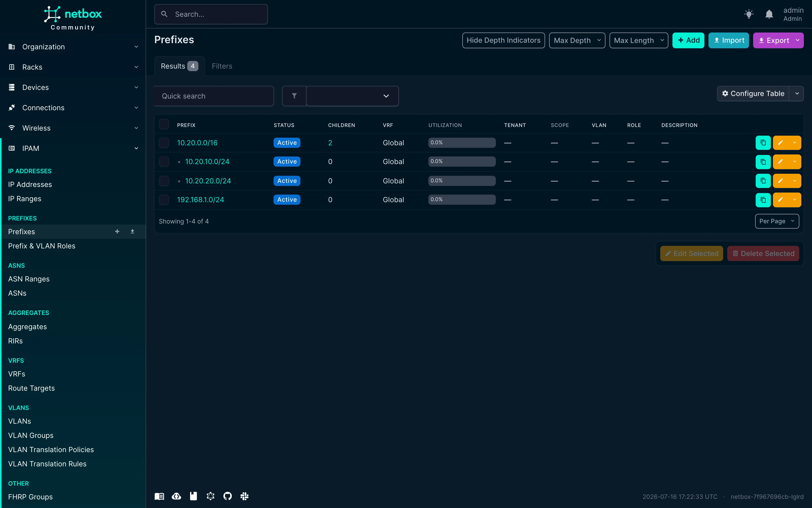Open the action dropdown arrow for 10.20.0.0/16
The height and width of the screenshot is (508, 812).
coord(794,143)
